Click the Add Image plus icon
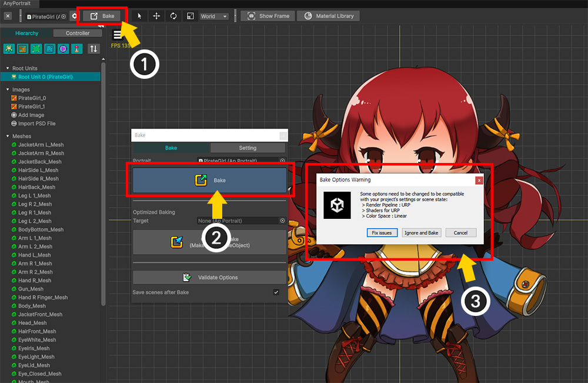This screenshot has width=588, height=383. coord(14,115)
